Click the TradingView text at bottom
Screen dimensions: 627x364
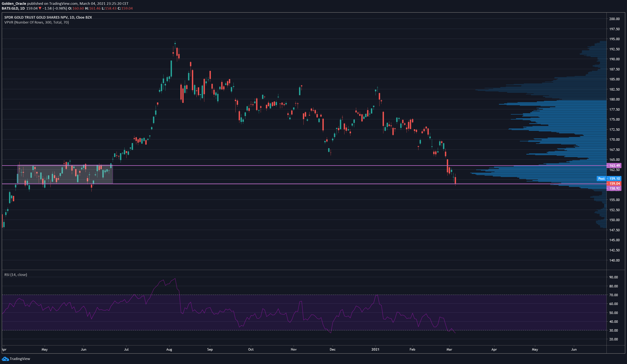pos(20,359)
